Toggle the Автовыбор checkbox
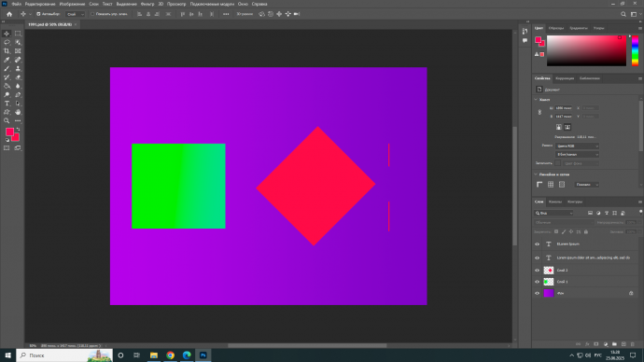Viewport: 644px width, 362px height. click(38, 14)
